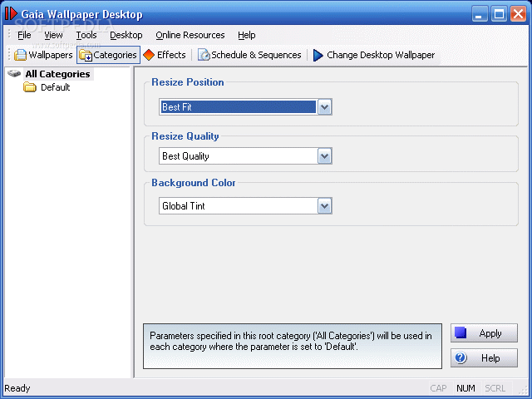Click the Help button with question mark
The image size is (532, 399).
tap(484, 358)
